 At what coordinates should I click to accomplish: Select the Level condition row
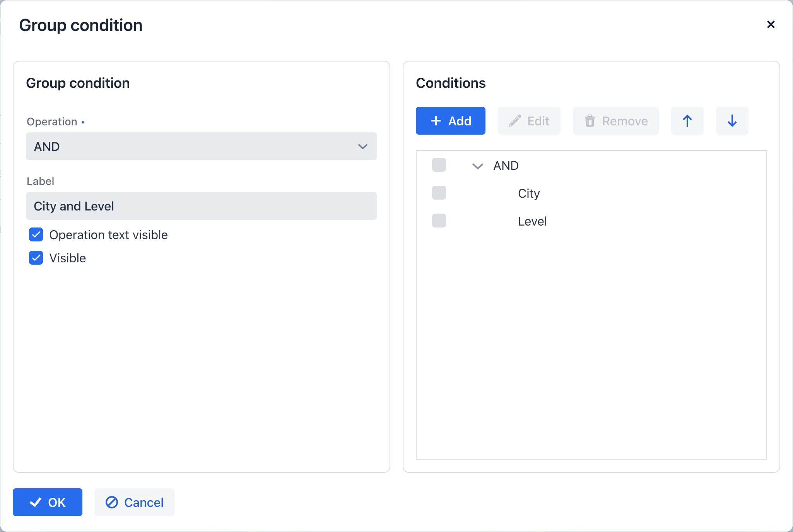pyautogui.click(x=532, y=221)
